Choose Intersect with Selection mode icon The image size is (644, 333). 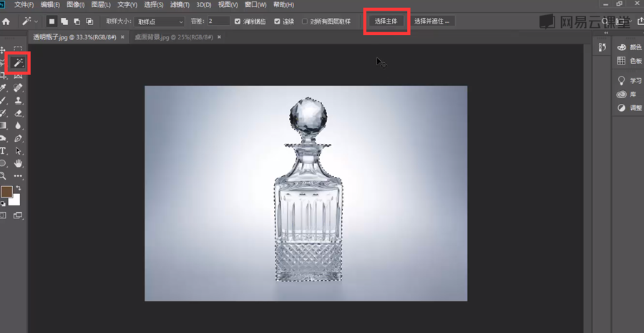point(89,21)
